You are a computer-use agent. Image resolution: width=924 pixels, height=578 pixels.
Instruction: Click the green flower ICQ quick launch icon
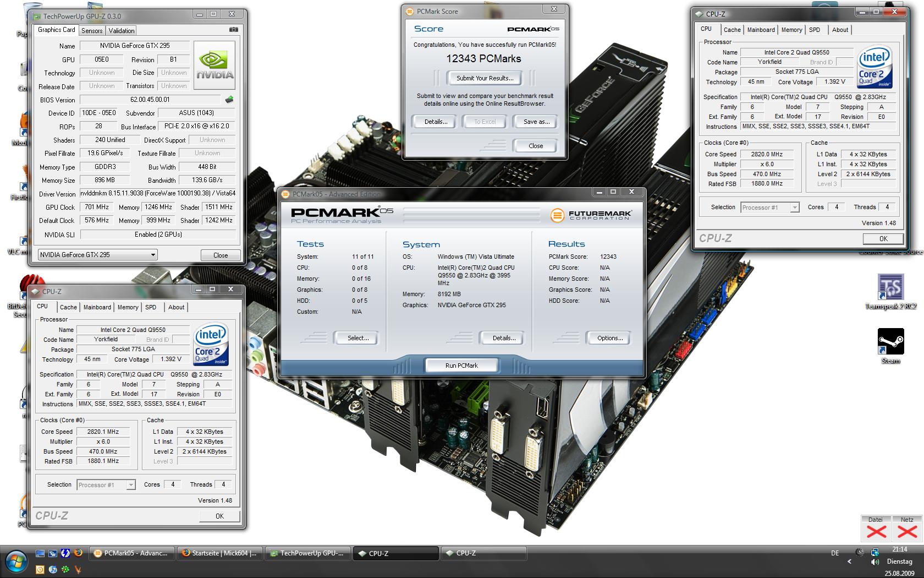pyautogui.click(x=65, y=569)
